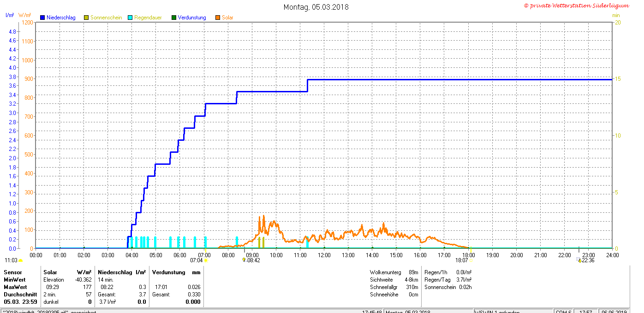Select the Sonnenschein legend label
This screenshot has width=644, height=313.
106,18
